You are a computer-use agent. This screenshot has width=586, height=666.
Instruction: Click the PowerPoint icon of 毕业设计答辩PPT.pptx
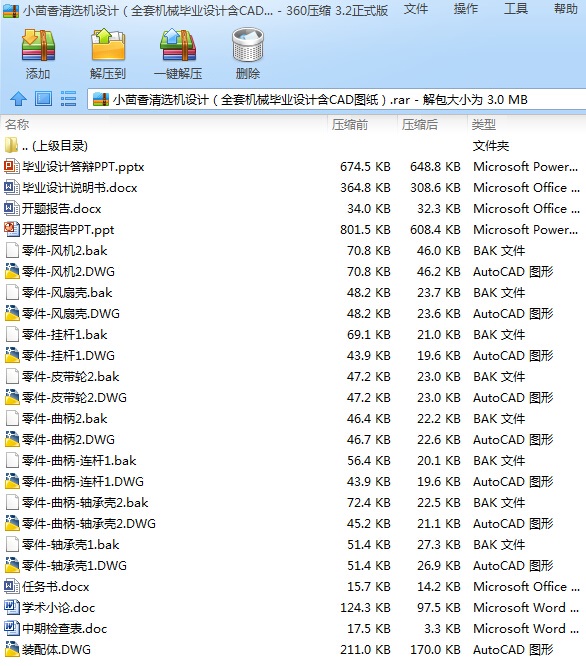click(11, 166)
